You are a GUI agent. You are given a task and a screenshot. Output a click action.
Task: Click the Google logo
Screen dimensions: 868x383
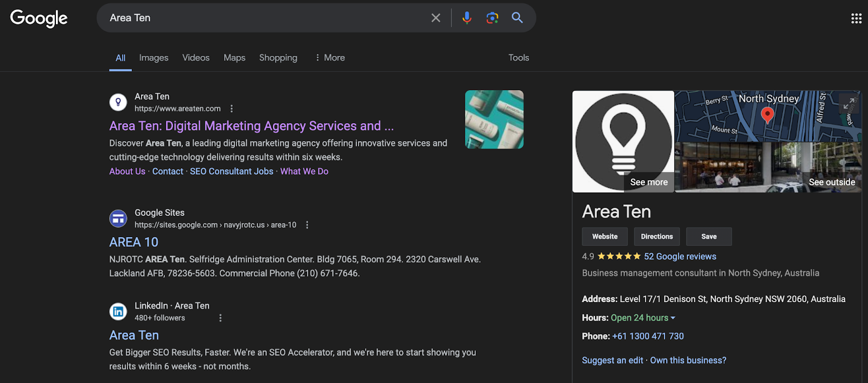39,18
